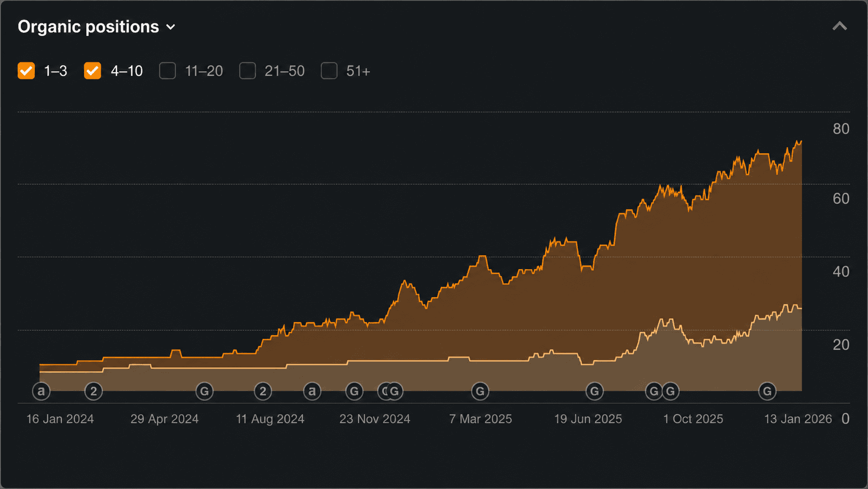Image resolution: width=868 pixels, height=489 pixels.
Task: Open the G update marker above 7 Mar 2025
Action: (x=480, y=391)
